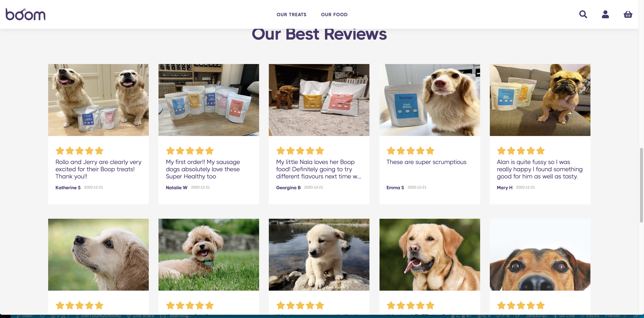This screenshot has width=644, height=318.
Task: Open the poodle puppy on grass photo
Action: coord(208,255)
